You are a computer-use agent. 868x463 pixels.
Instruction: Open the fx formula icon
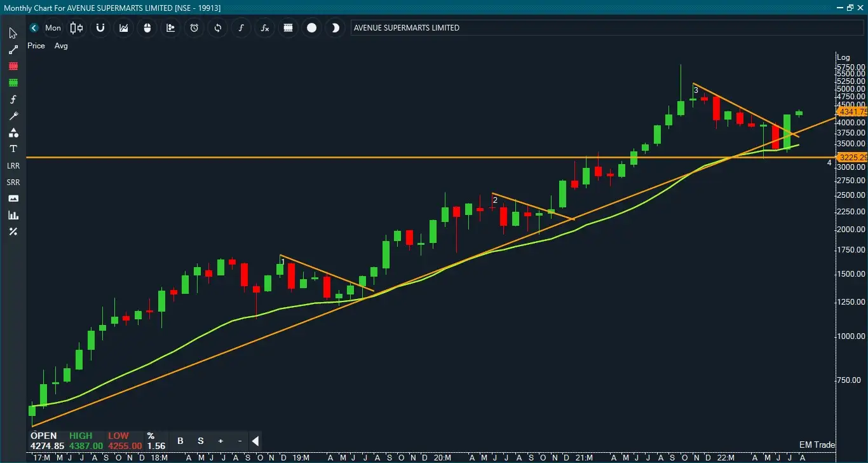[265, 28]
